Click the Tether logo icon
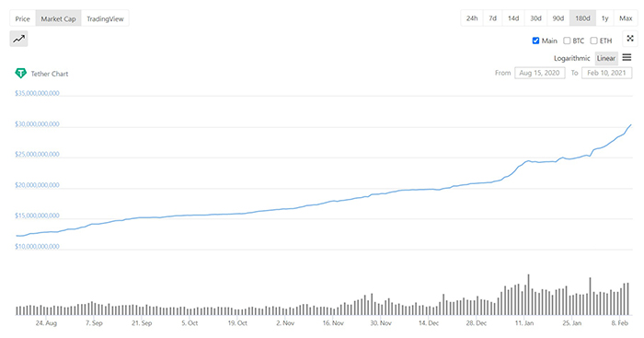This screenshot has width=644, height=338. click(x=20, y=73)
